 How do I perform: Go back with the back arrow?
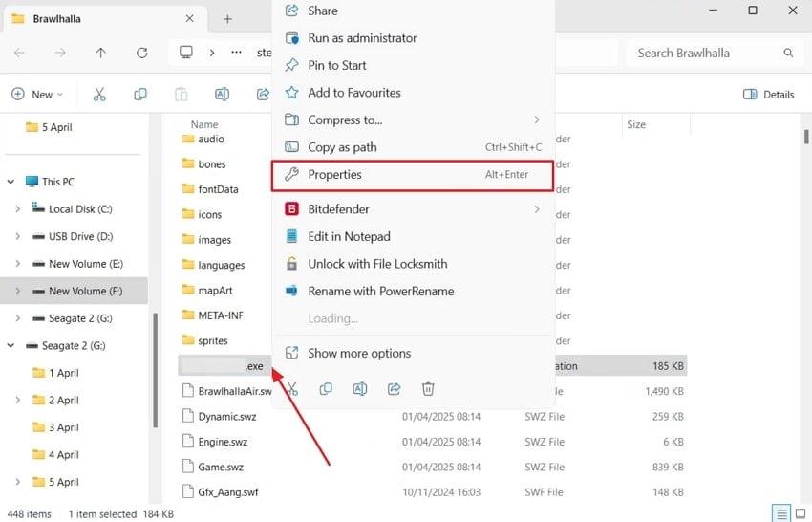pyautogui.click(x=19, y=53)
